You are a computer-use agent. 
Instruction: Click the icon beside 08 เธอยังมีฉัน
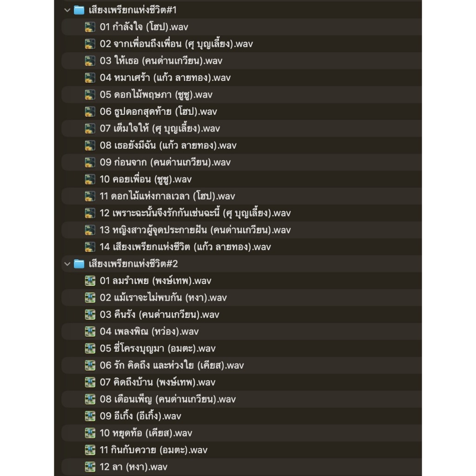click(90, 145)
